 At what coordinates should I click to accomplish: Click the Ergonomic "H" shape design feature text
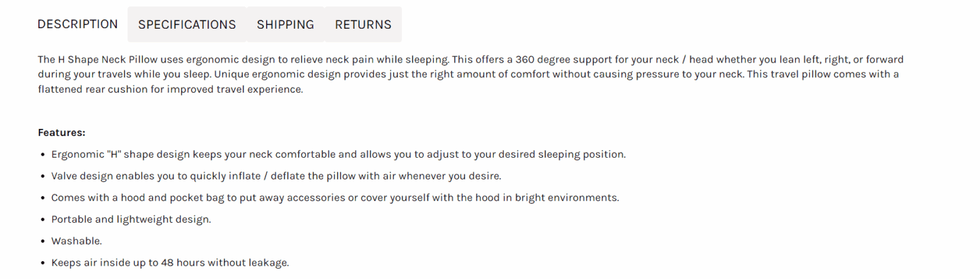pyautogui.click(x=338, y=155)
